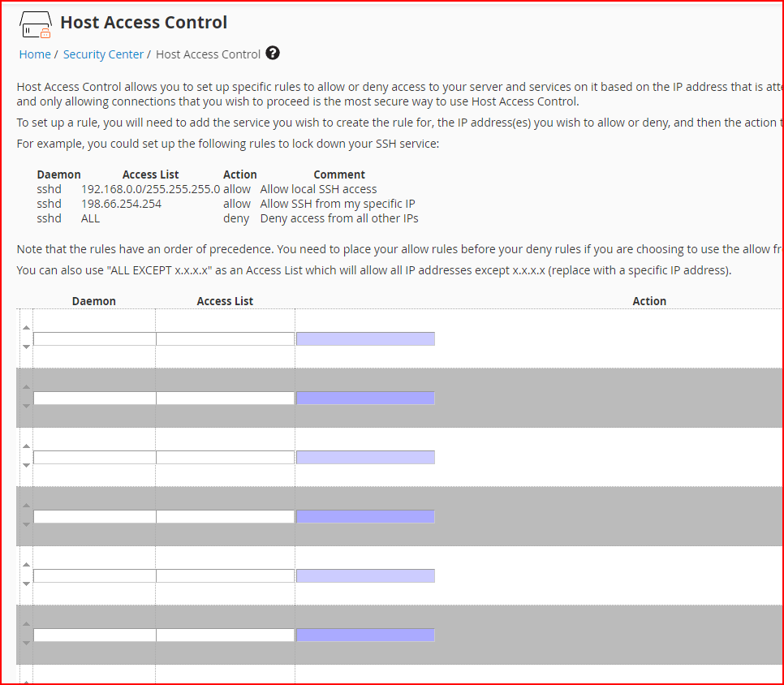This screenshot has width=784, height=685.
Task: Click the up arrow on sixth rule row
Action: [27, 624]
